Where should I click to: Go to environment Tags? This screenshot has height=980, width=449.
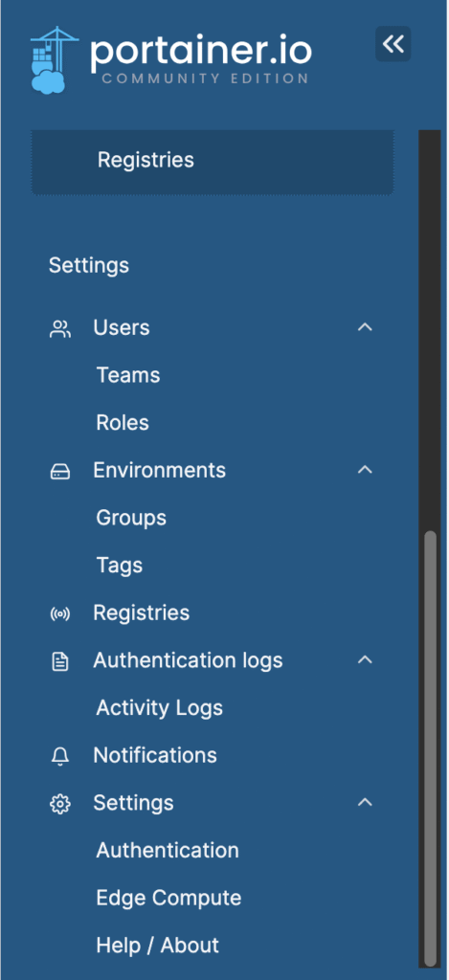[120, 565]
